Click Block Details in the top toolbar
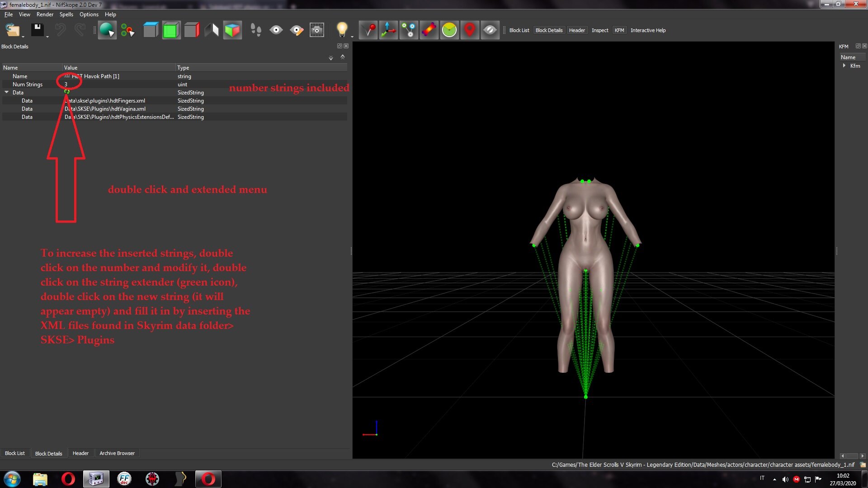The height and width of the screenshot is (488, 868). 549,30
